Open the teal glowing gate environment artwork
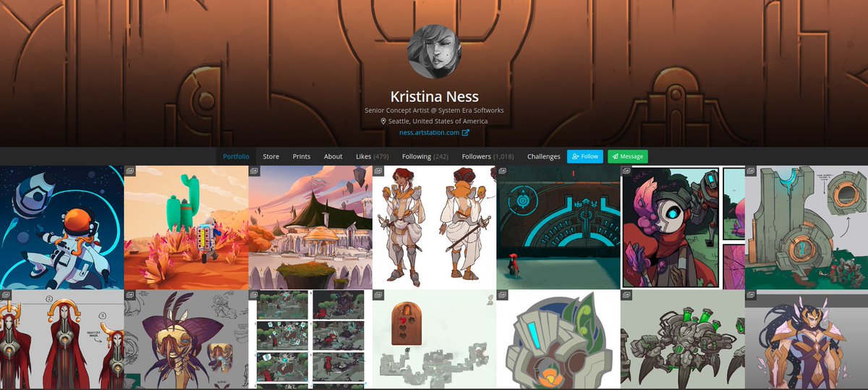 [x=558, y=228]
